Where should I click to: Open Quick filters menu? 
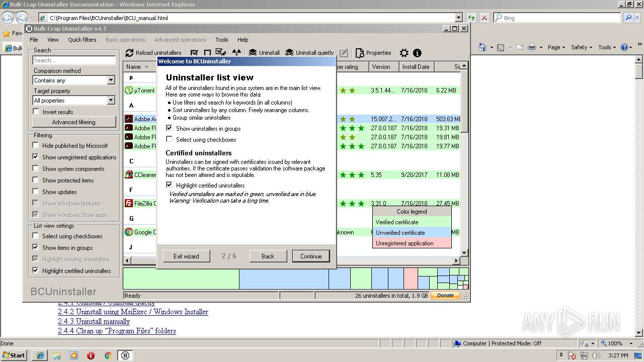point(82,40)
